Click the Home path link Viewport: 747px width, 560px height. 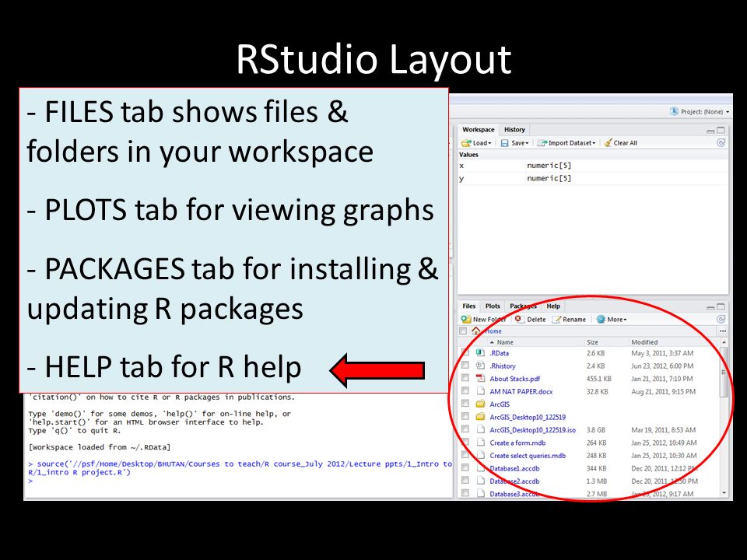tap(493, 331)
